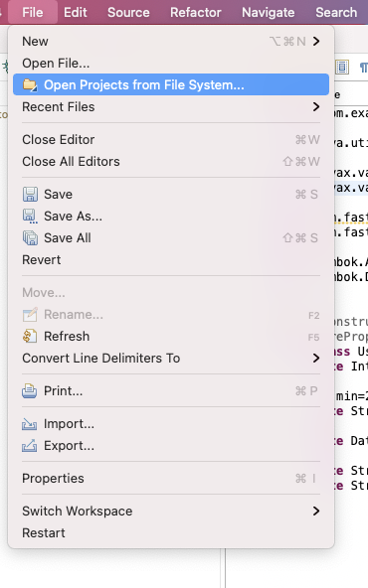Click the block selection toolbar icon
The height and width of the screenshot is (588, 368).
pos(342,68)
